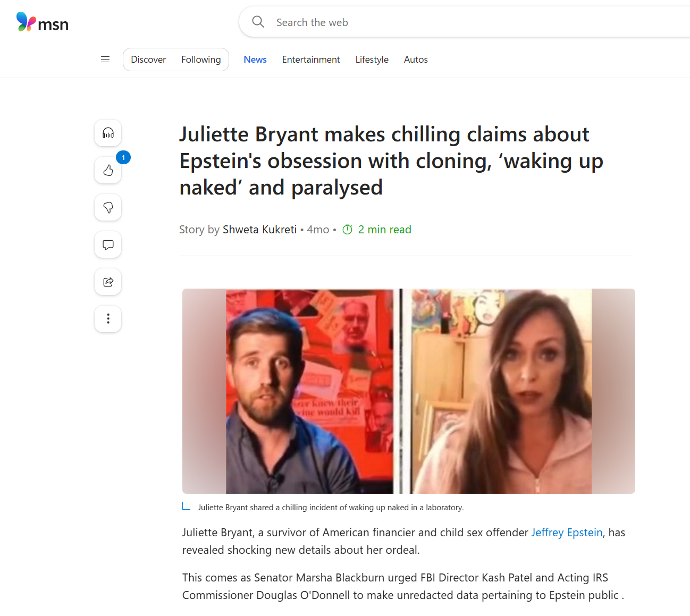Switch to the Discover tab

click(x=148, y=60)
